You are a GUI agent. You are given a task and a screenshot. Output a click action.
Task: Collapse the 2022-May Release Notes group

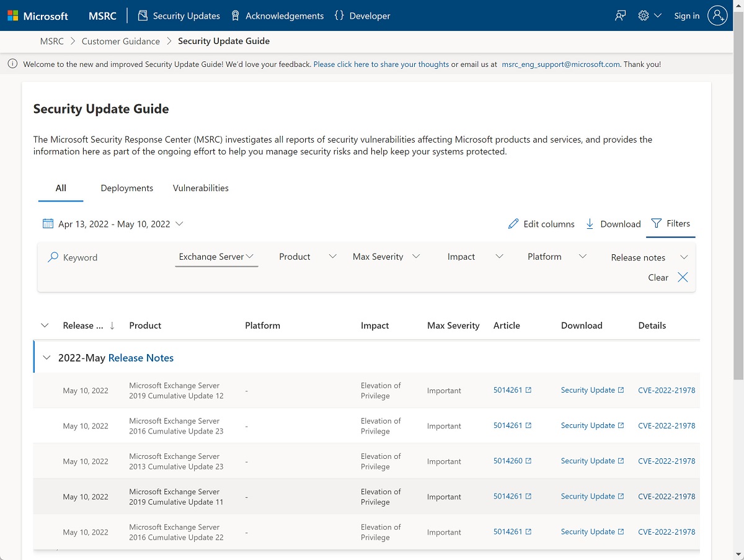(46, 358)
